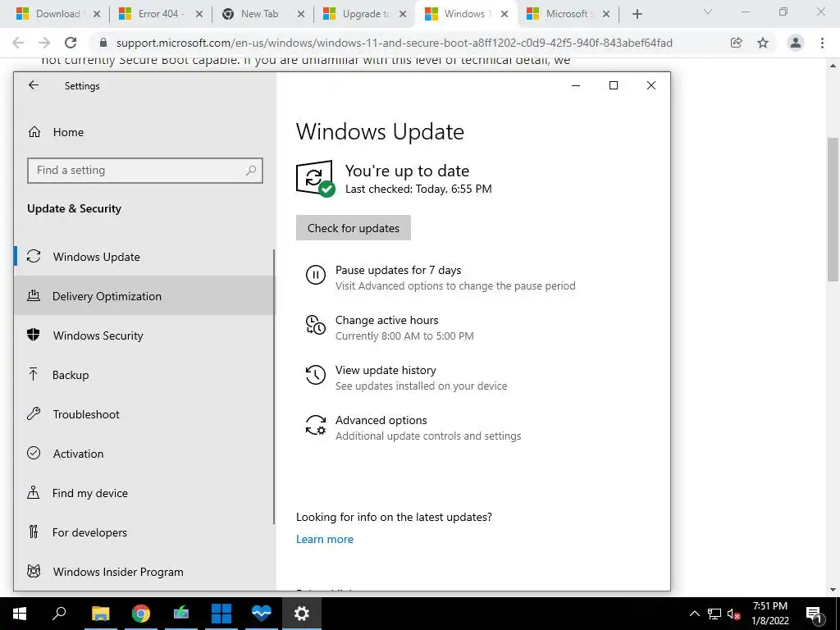The width and height of the screenshot is (840, 630).
Task: Open Windows Start menu
Action: (20, 614)
